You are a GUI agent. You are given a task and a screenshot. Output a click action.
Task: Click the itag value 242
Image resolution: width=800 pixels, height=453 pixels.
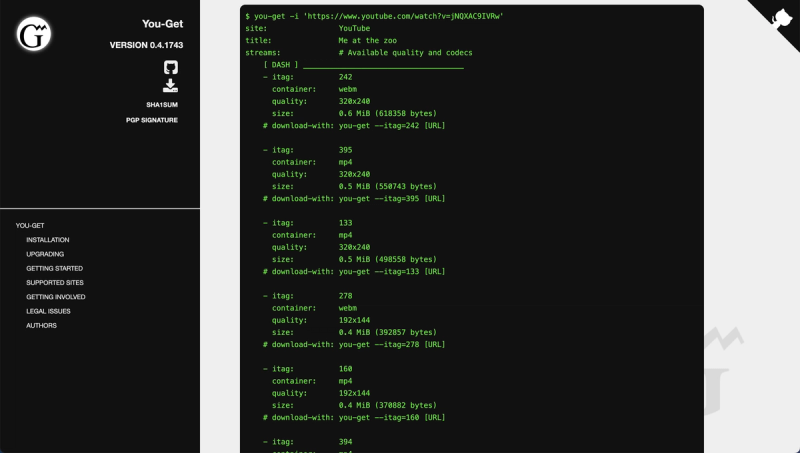345,77
